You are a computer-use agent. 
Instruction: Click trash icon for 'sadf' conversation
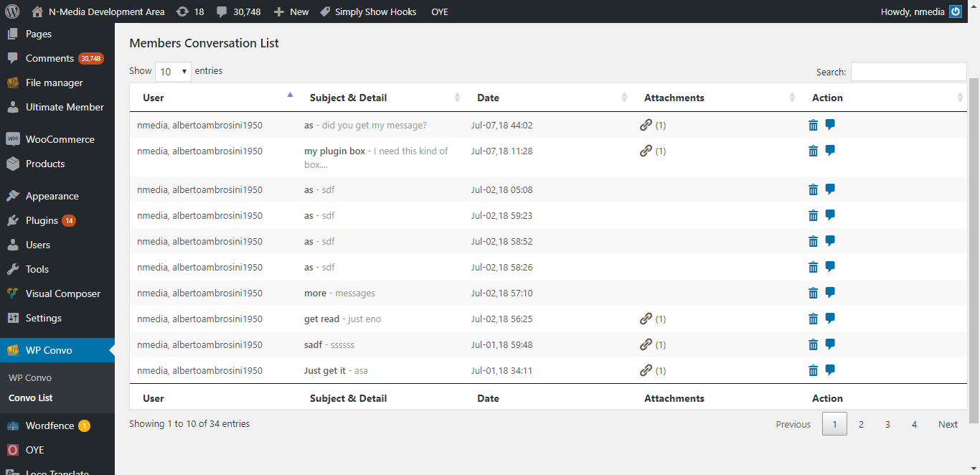(813, 344)
